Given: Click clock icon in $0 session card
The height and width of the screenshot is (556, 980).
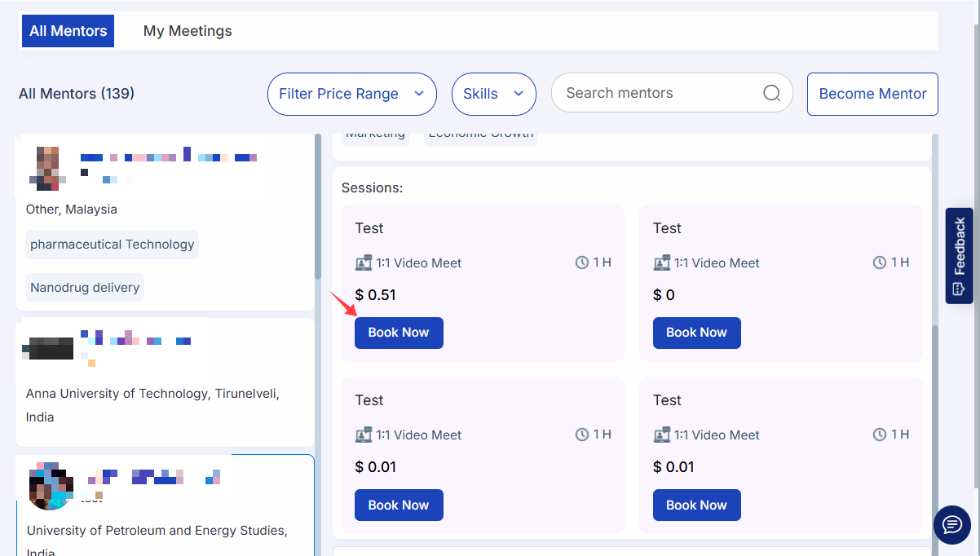Looking at the screenshot, I should pos(880,263).
